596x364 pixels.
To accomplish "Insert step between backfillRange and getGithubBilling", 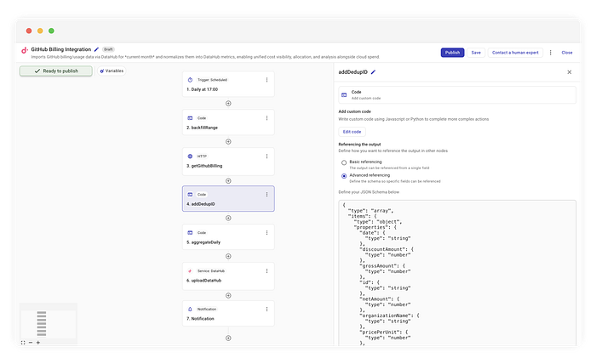I will pyautogui.click(x=228, y=141).
